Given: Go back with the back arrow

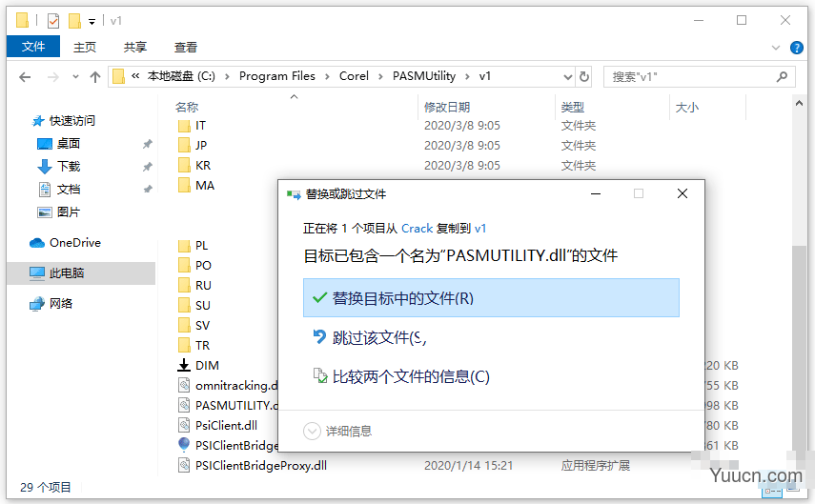Looking at the screenshot, I should (25, 77).
